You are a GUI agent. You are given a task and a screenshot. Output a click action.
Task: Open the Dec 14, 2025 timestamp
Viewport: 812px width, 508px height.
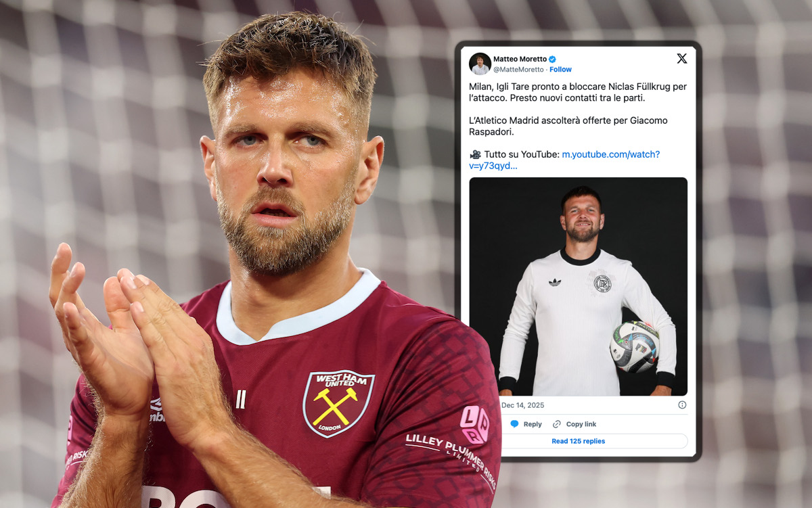point(523,405)
